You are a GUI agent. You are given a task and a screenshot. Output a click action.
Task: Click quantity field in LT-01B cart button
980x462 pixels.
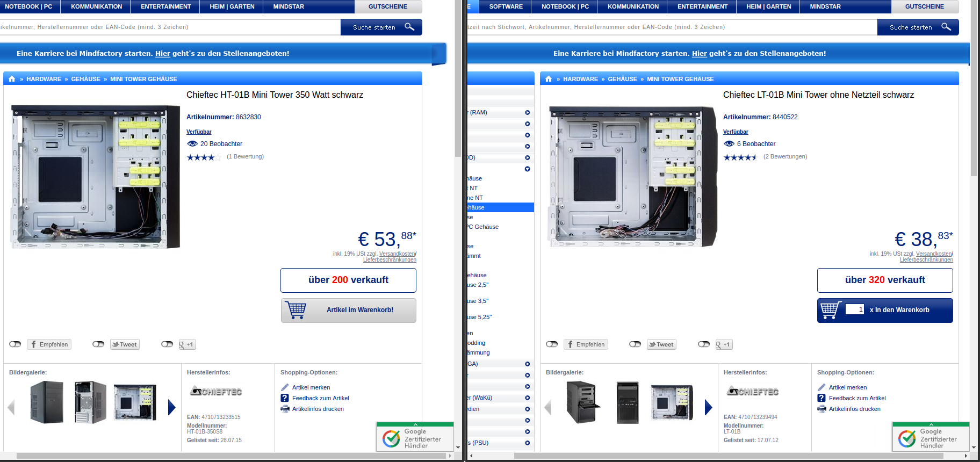click(854, 309)
